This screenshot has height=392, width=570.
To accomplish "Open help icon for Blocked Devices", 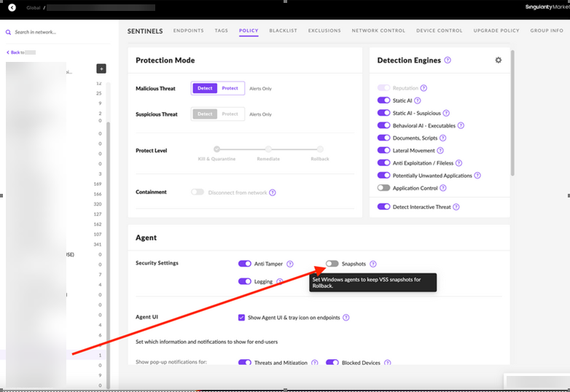I will coord(388,363).
